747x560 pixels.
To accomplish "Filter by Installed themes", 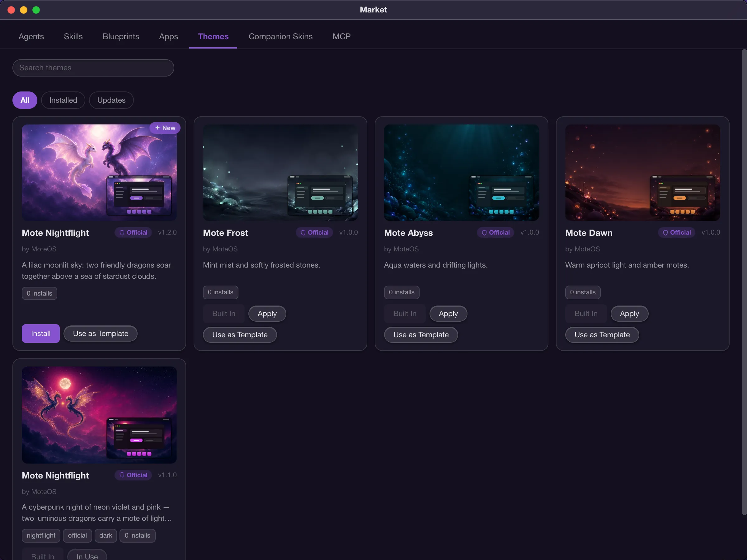I will click(63, 100).
